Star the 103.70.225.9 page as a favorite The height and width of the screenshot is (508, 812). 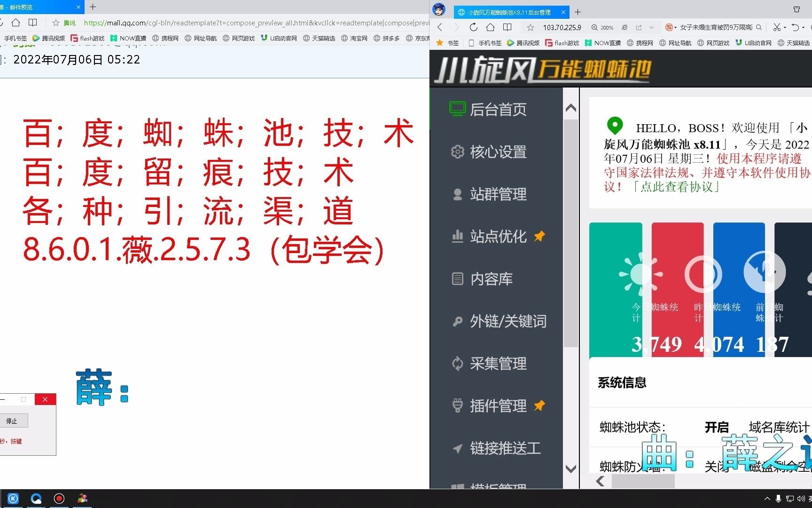tap(531, 27)
